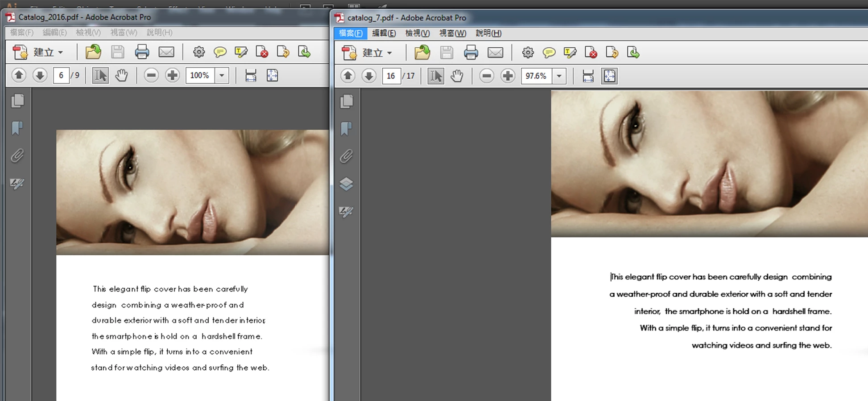
Task: Open 說明(H) menu in Catalog_2016.pdf window
Action: (x=159, y=33)
